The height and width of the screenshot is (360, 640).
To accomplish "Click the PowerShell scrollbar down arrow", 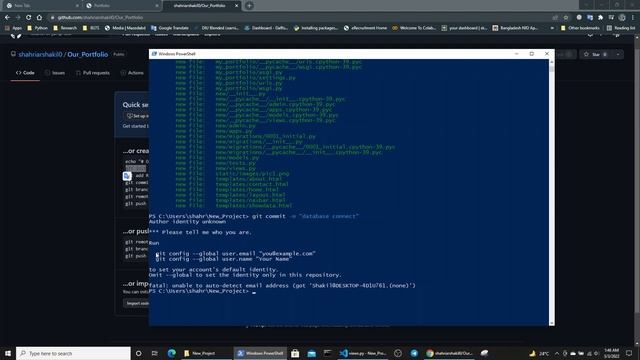I will [552, 323].
